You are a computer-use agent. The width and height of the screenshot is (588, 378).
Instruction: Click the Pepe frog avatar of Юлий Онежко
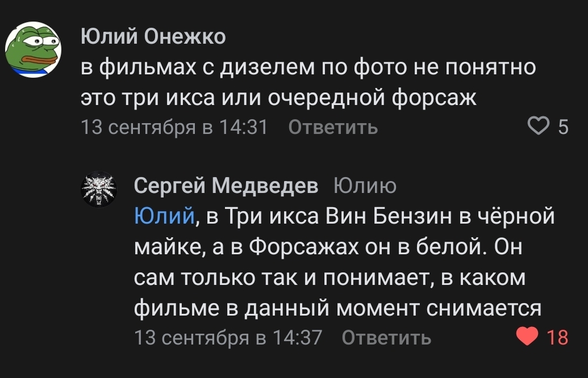[34, 50]
